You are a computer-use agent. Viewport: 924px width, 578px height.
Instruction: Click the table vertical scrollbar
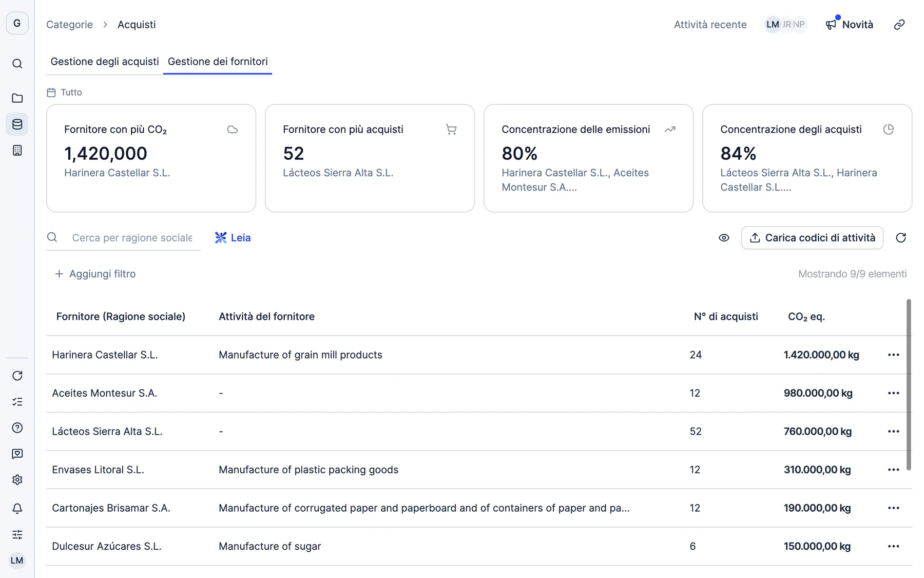(909, 385)
